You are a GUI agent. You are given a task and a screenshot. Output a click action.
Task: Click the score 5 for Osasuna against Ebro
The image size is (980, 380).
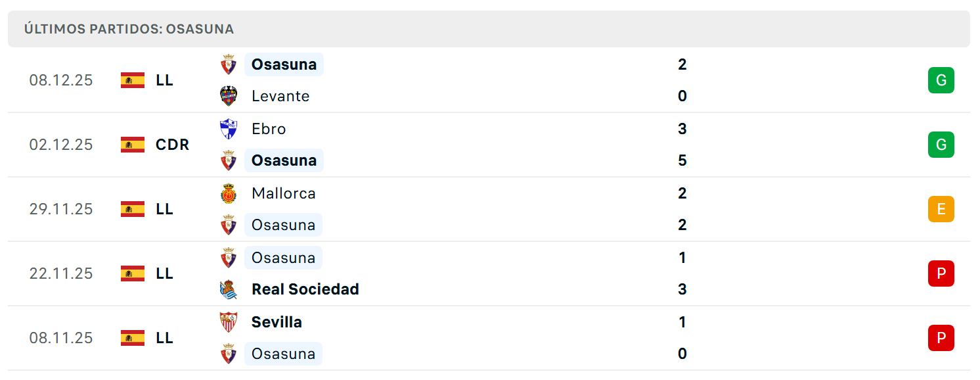(x=682, y=160)
